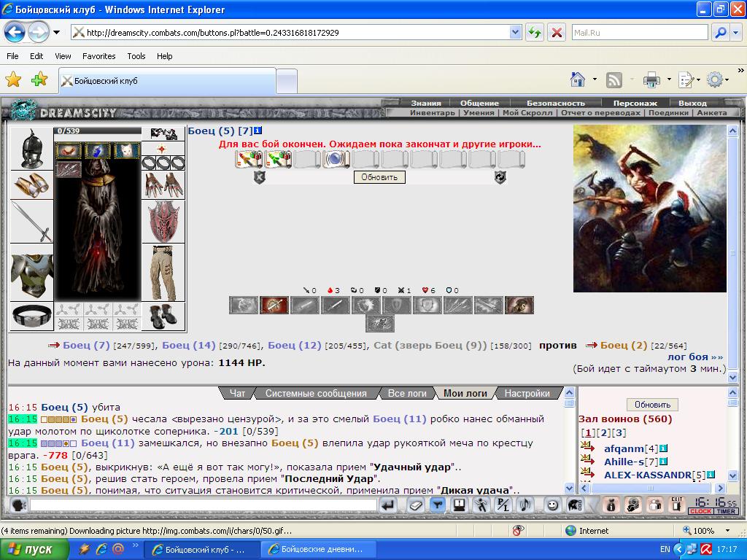Screen dimensions: 747x560
Task: Click the Add to Favorites icon
Action: pos(39,79)
